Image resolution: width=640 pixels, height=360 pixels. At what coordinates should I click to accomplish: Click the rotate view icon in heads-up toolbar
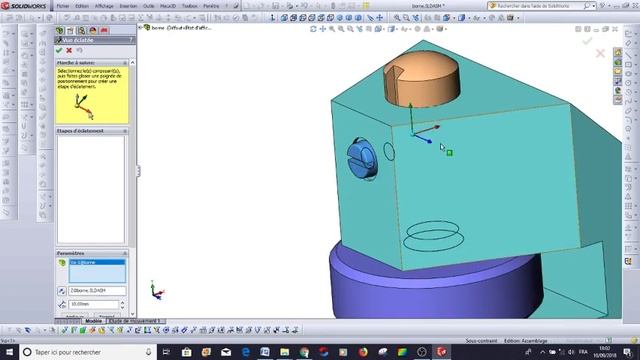[313, 29]
